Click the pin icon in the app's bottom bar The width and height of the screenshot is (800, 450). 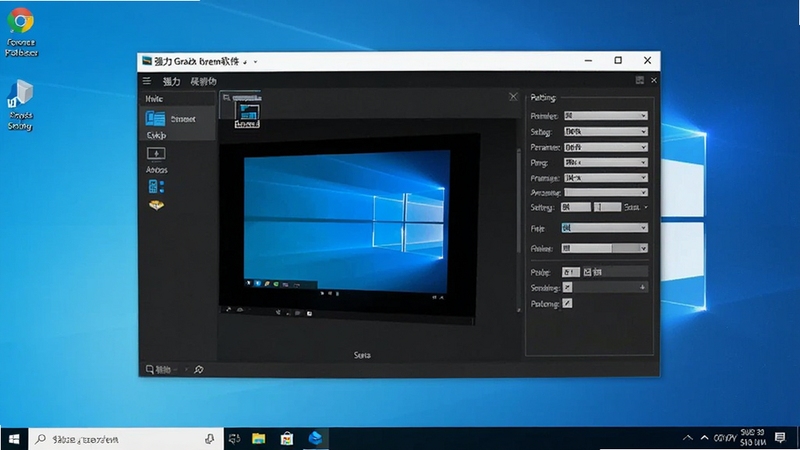[x=198, y=369]
